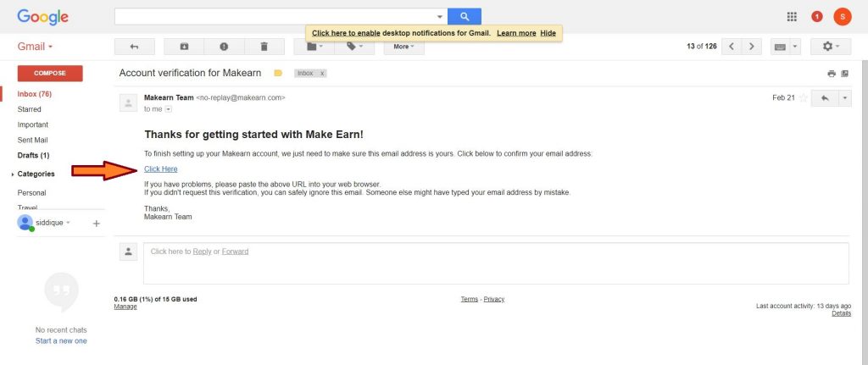Archive this email with the archive icon
This screenshot has width=868, height=365.
184,47
